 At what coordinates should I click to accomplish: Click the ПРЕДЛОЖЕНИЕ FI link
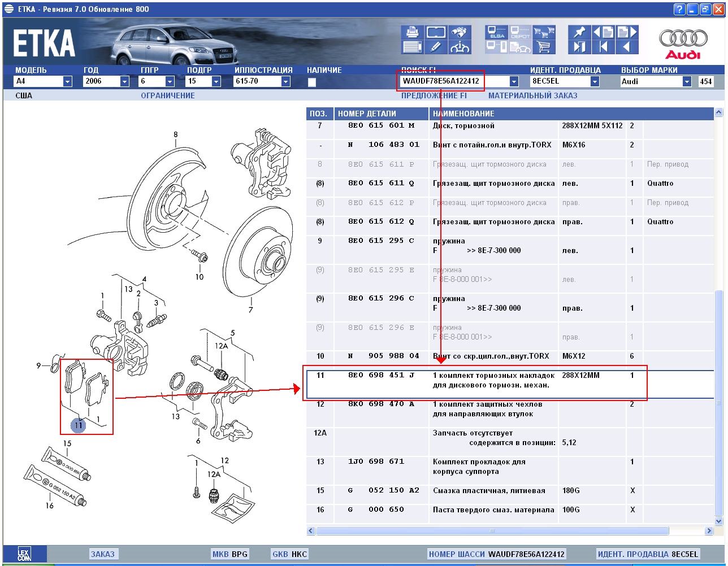[434, 95]
